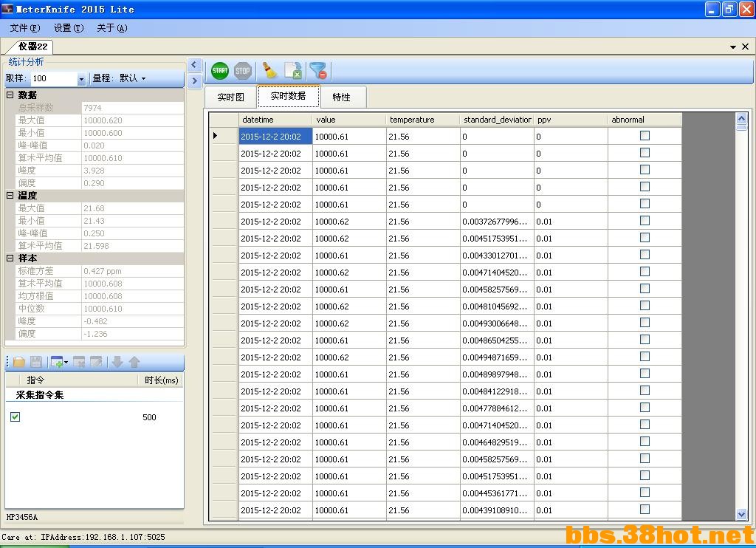This screenshot has height=548, width=756.
Task: Open the 关于(A) menu
Action: [112, 28]
